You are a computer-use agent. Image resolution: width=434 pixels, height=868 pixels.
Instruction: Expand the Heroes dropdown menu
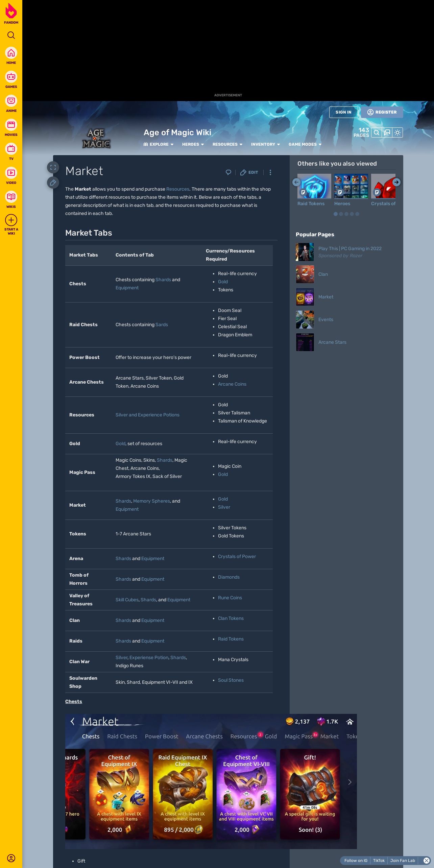[193, 144]
